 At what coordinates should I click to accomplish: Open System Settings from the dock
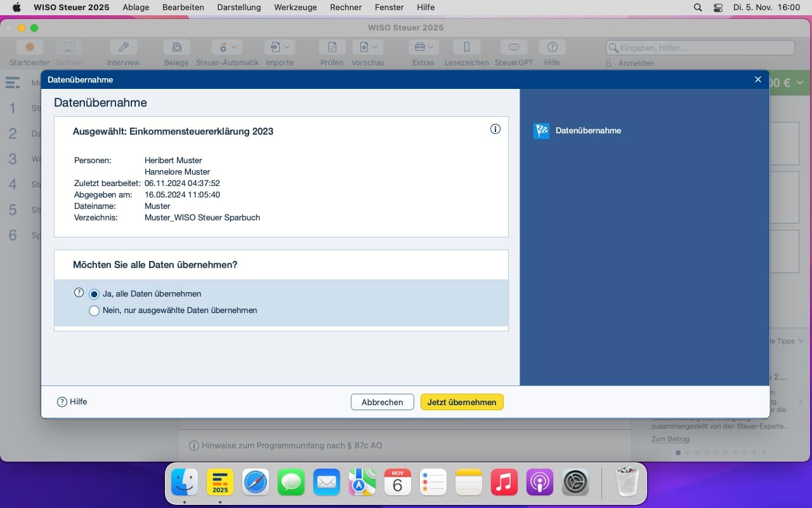click(576, 483)
